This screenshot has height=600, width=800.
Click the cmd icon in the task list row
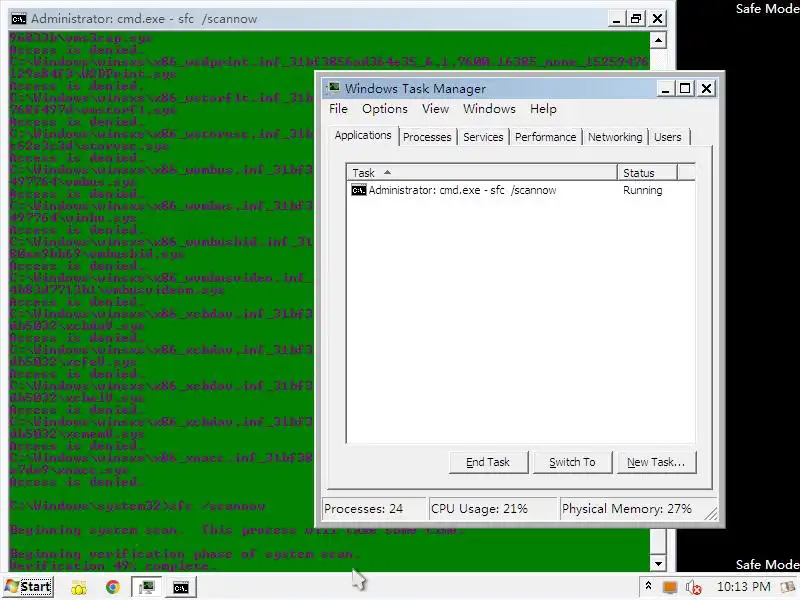coord(359,190)
